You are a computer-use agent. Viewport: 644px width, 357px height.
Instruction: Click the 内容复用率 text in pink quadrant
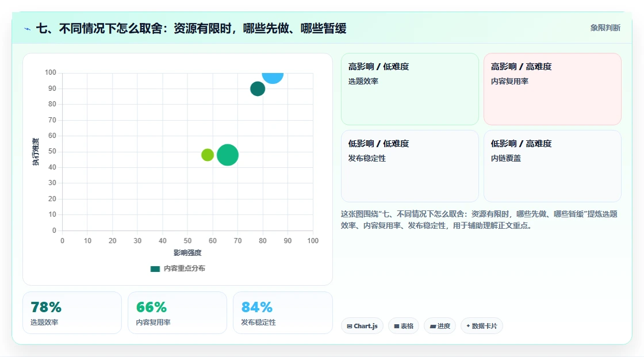[x=509, y=81]
